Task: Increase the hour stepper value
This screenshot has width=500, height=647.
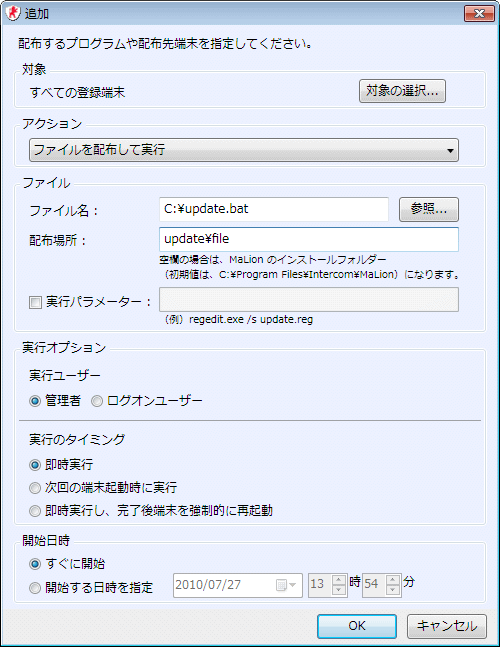Action: (339, 579)
